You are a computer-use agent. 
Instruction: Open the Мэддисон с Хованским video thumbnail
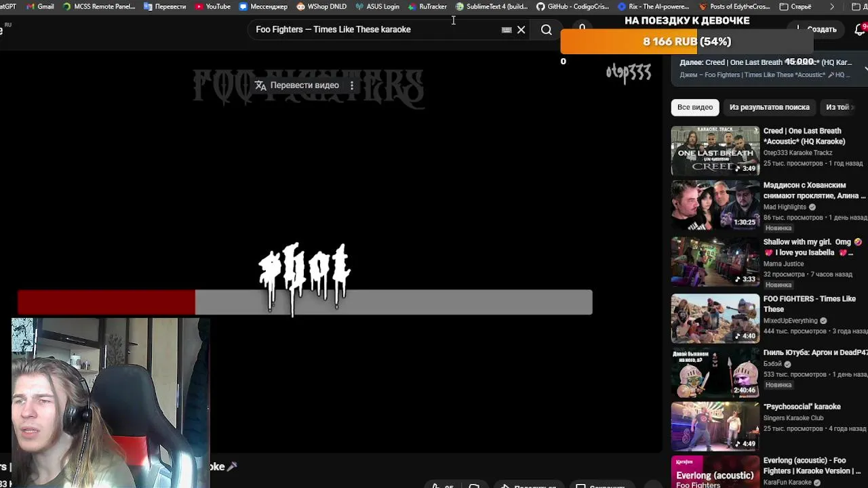[715, 205]
